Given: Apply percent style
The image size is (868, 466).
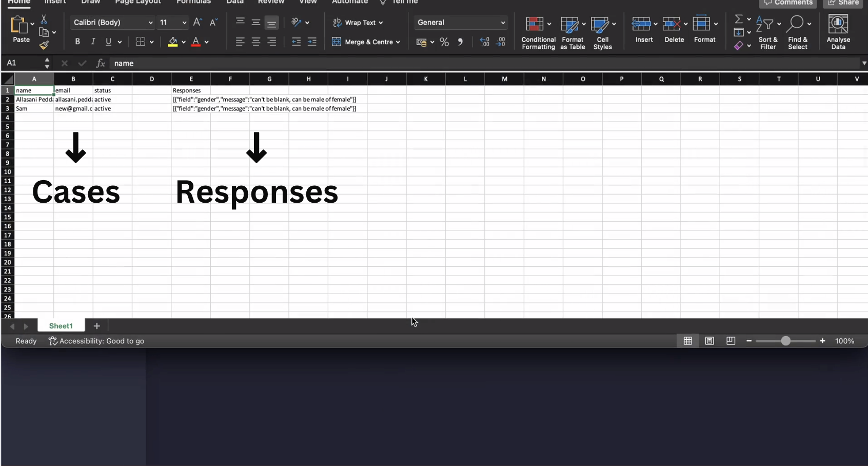Looking at the screenshot, I should click(444, 42).
